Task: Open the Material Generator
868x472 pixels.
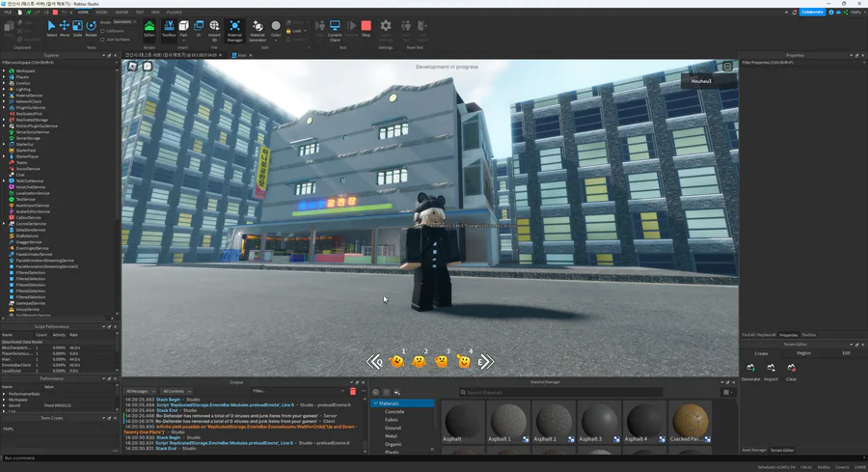Action: pos(258,30)
